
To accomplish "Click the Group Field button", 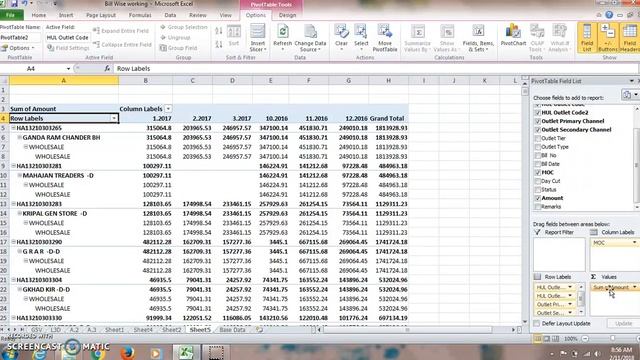I will click(178, 48).
